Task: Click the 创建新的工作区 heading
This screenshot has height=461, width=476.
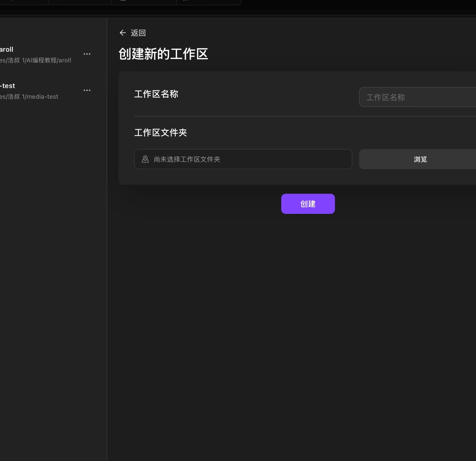Action: (163, 54)
